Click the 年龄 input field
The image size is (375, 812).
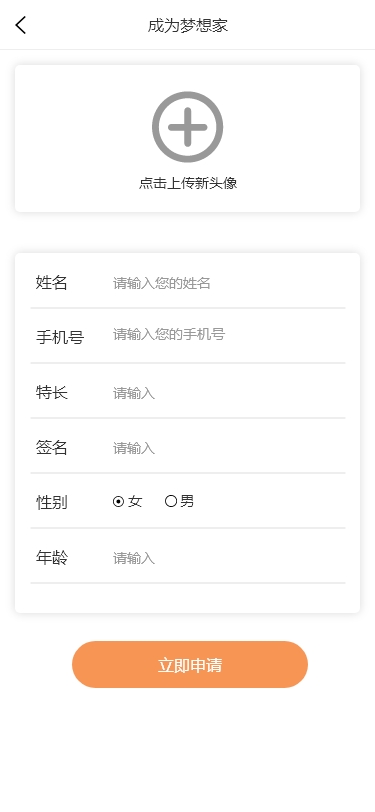pos(229,558)
